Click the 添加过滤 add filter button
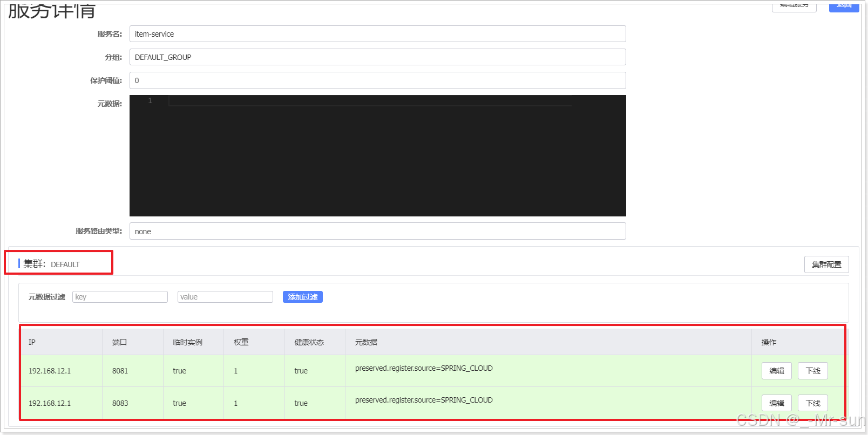The height and width of the screenshot is (435, 868). 303,297
